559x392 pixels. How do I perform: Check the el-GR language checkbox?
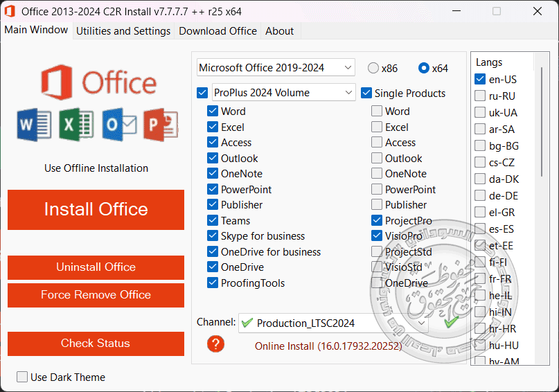[x=480, y=212]
